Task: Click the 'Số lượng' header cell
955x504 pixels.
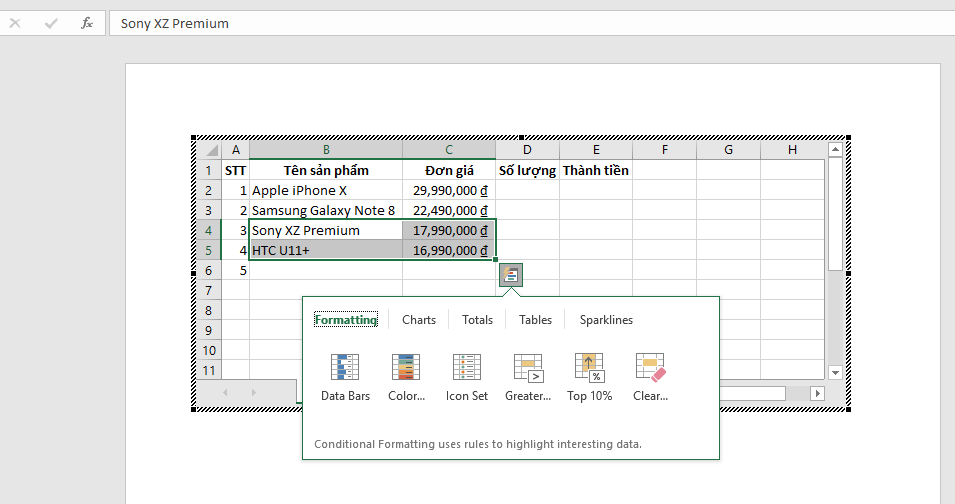Action: pyautogui.click(x=527, y=170)
